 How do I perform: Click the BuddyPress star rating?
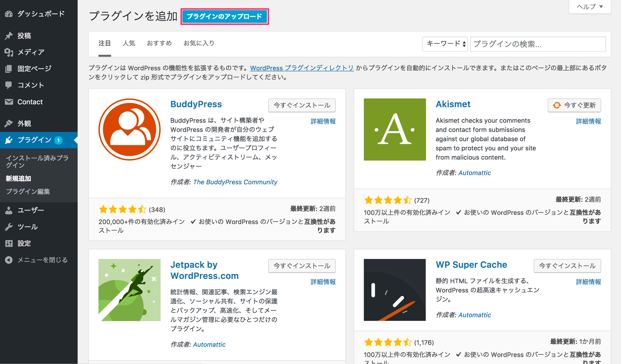coord(123,209)
